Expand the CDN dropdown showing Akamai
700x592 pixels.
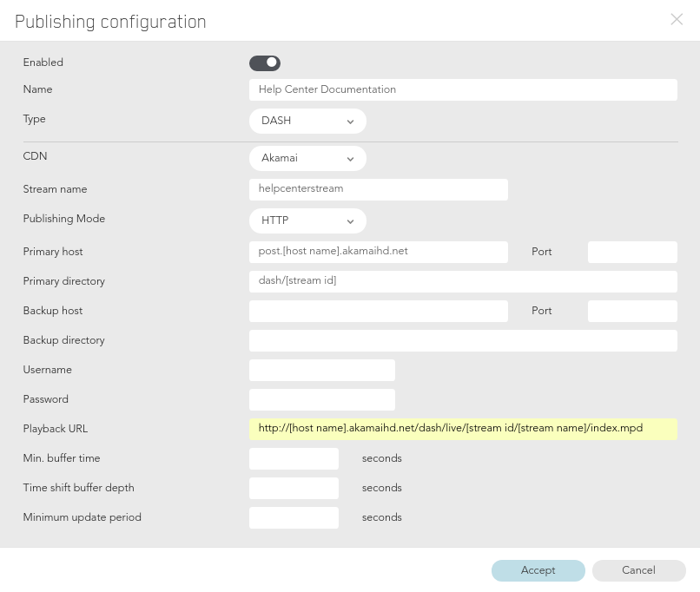point(307,158)
